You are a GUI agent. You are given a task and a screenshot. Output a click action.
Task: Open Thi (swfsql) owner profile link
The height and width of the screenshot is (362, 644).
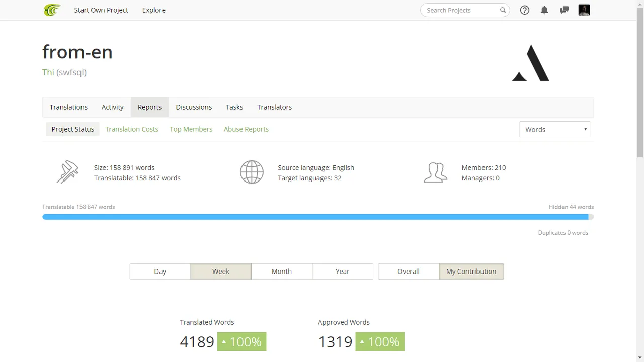(x=64, y=72)
